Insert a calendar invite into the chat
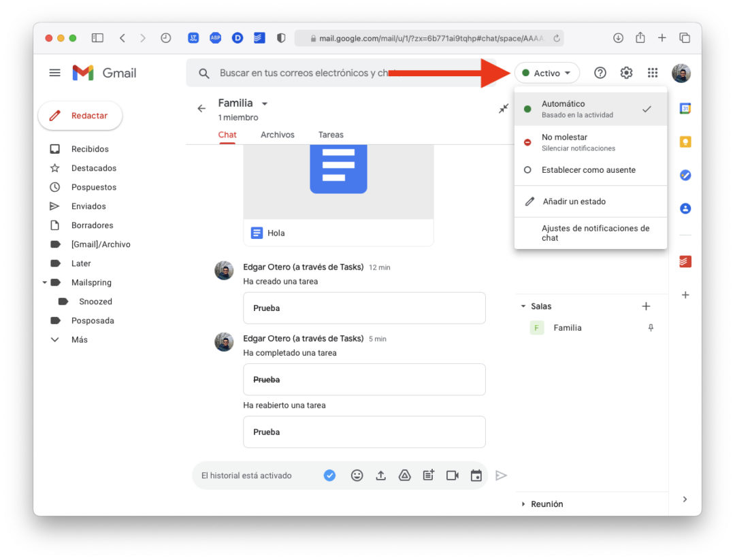Screen dimensions: 735x560 (476, 475)
